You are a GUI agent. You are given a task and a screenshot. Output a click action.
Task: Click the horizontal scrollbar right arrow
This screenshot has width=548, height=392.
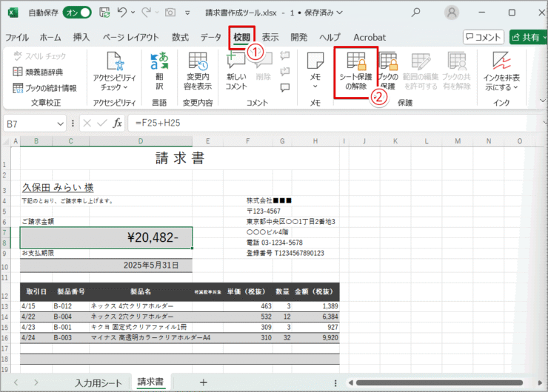(541, 383)
